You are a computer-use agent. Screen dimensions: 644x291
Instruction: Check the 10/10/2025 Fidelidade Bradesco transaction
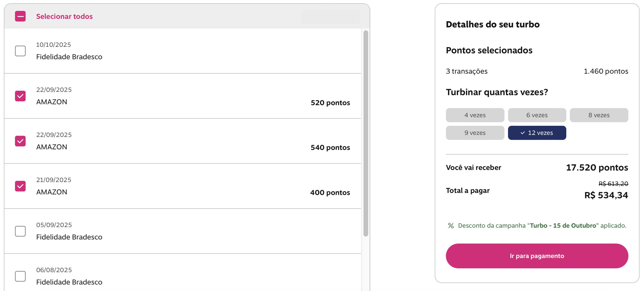[x=20, y=51]
